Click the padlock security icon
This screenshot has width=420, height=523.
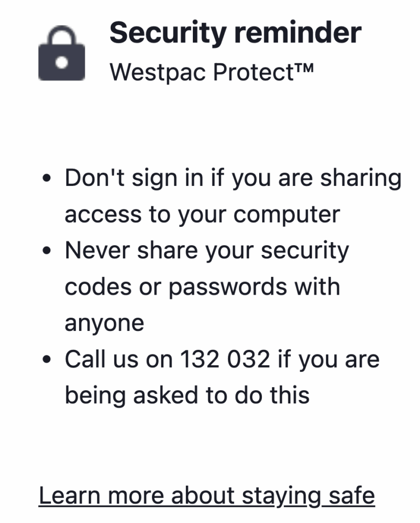click(x=62, y=55)
